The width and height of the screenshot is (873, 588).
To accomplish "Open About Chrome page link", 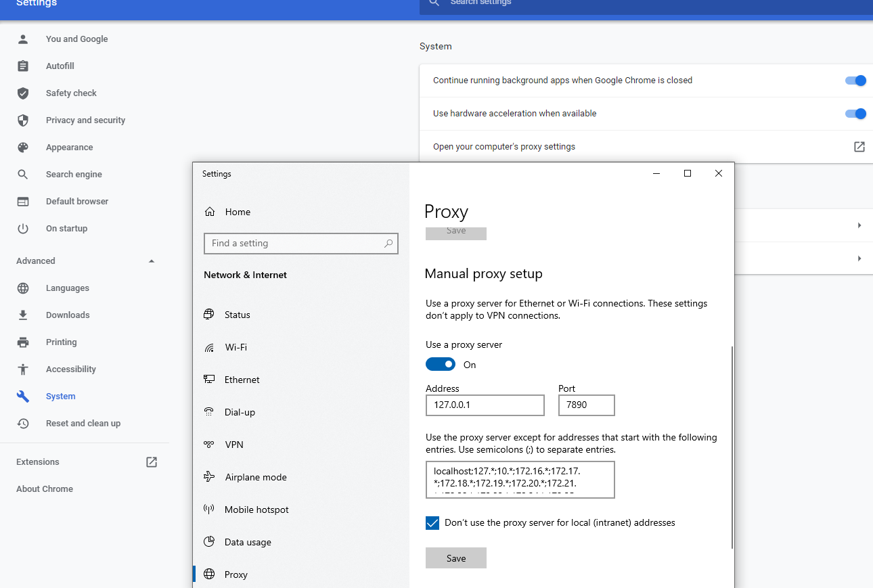I will (45, 489).
